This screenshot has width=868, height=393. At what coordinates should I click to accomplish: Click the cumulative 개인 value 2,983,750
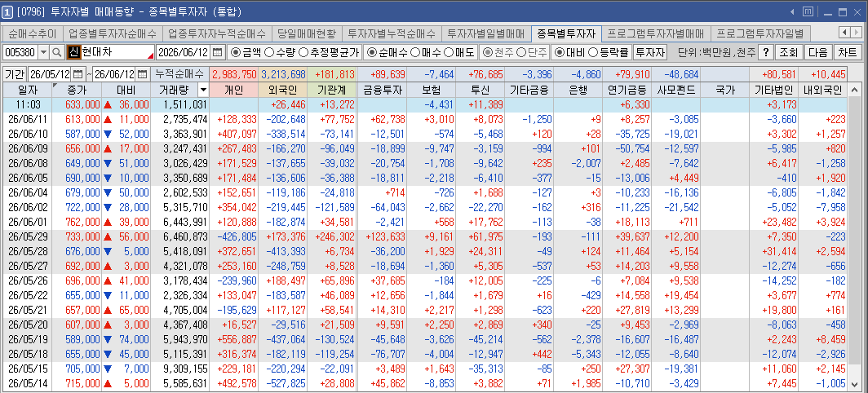click(x=235, y=74)
